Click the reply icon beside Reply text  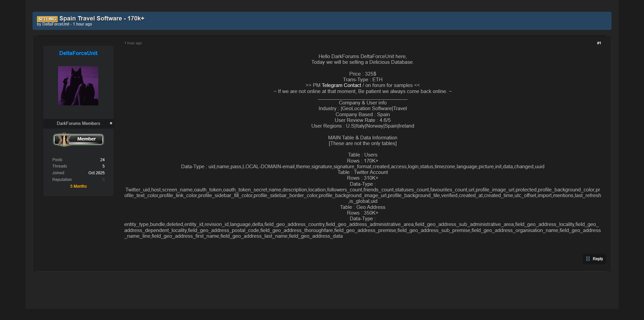coord(588,259)
